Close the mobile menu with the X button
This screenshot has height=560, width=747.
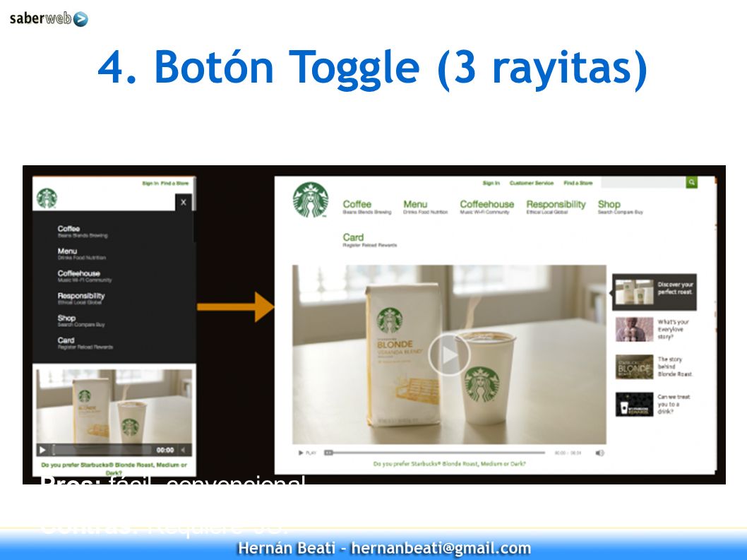coord(184,202)
